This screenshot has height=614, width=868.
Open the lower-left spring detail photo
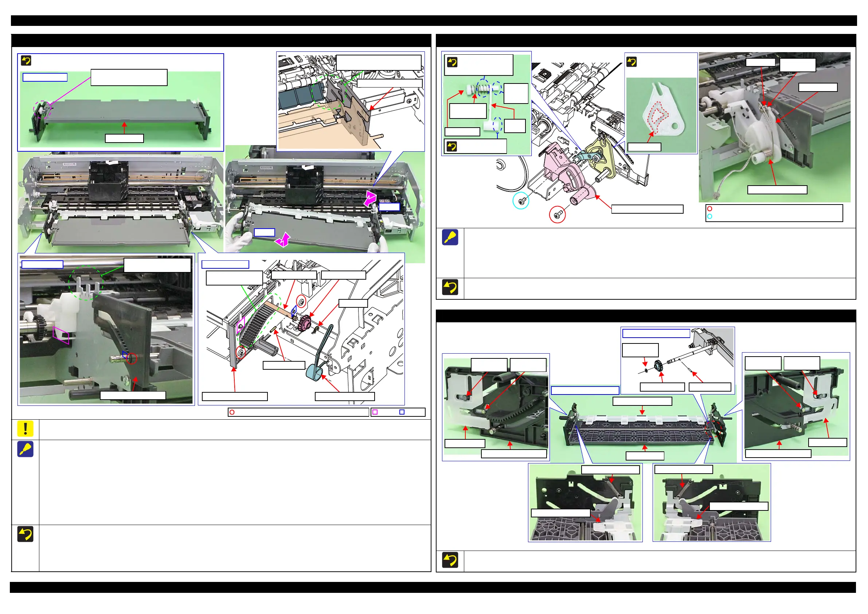[585, 503]
